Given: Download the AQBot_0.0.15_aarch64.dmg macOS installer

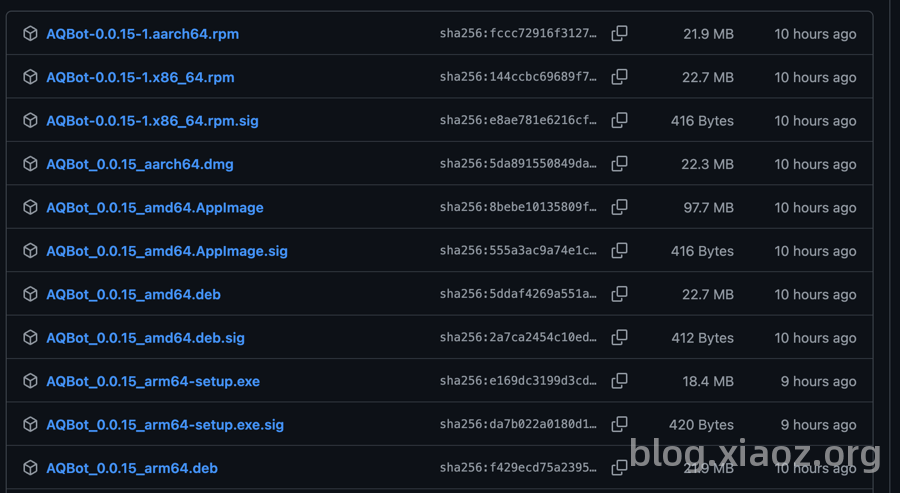Looking at the screenshot, I should pyautogui.click(x=140, y=164).
